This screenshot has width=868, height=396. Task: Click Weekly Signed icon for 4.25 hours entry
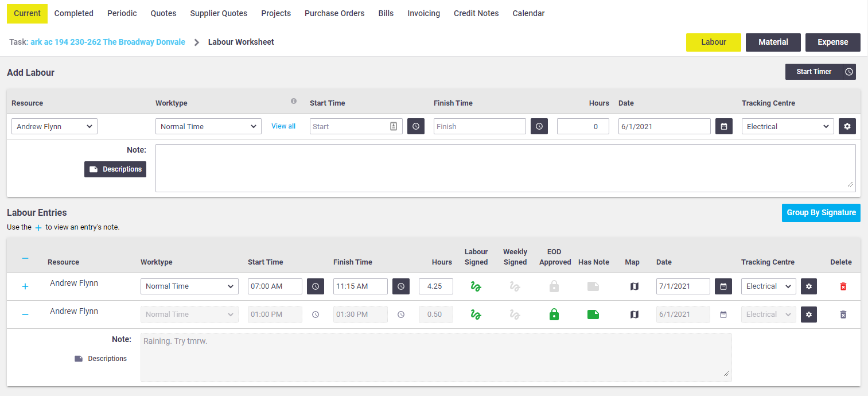515,286
